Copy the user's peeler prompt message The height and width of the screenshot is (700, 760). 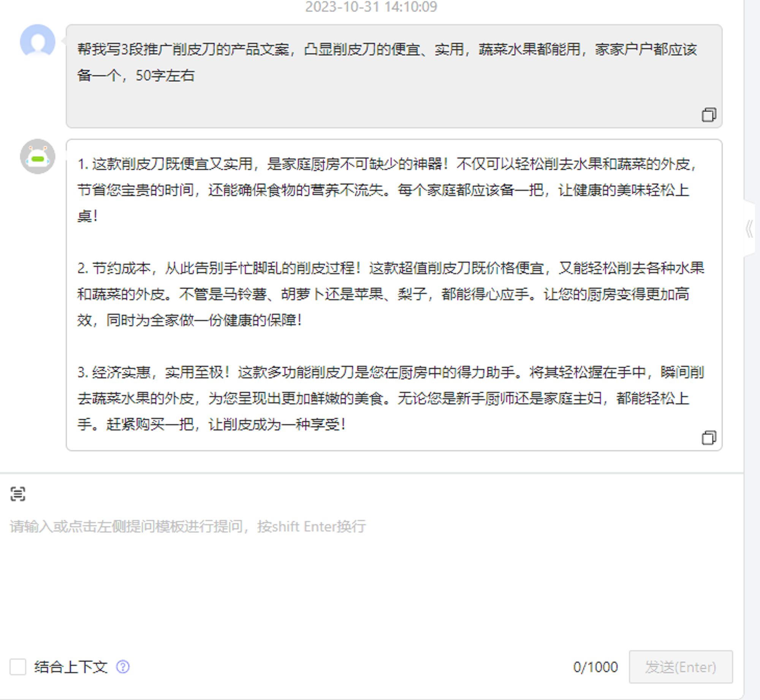tap(709, 114)
